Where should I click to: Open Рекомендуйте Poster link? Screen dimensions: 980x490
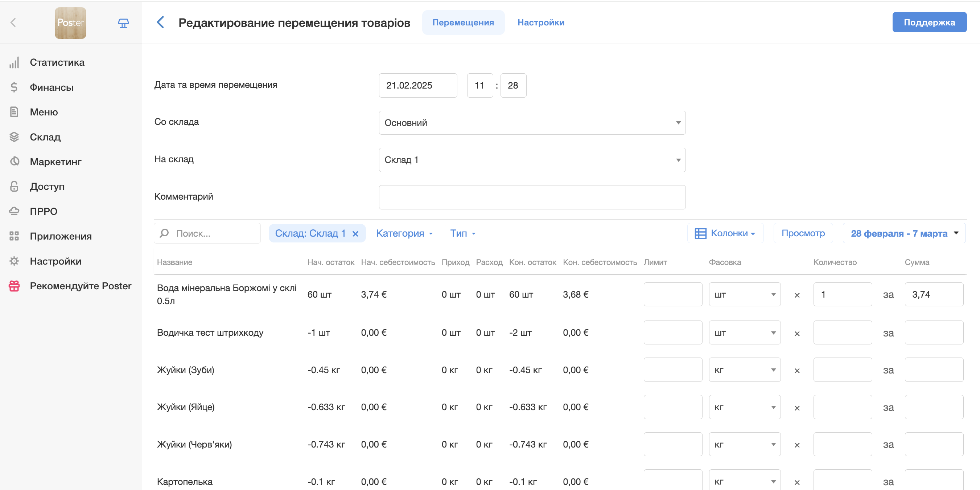point(81,286)
